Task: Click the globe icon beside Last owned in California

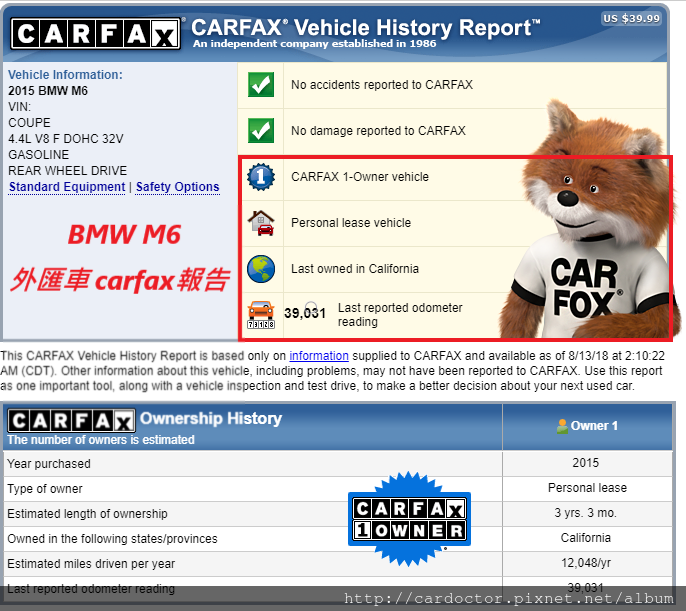Action: coord(261,269)
